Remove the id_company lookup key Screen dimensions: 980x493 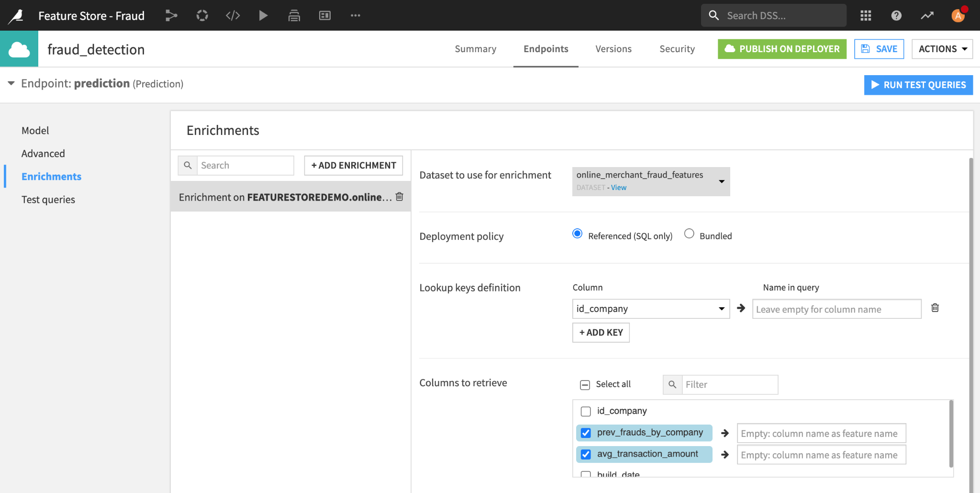pyautogui.click(x=935, y=308)
